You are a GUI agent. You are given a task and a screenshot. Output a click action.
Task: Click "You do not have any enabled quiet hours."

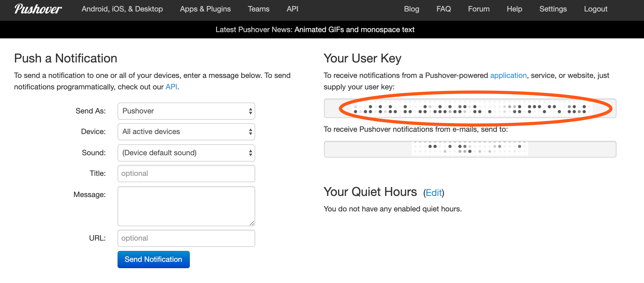pyautogui.click(x=393, y=209)
